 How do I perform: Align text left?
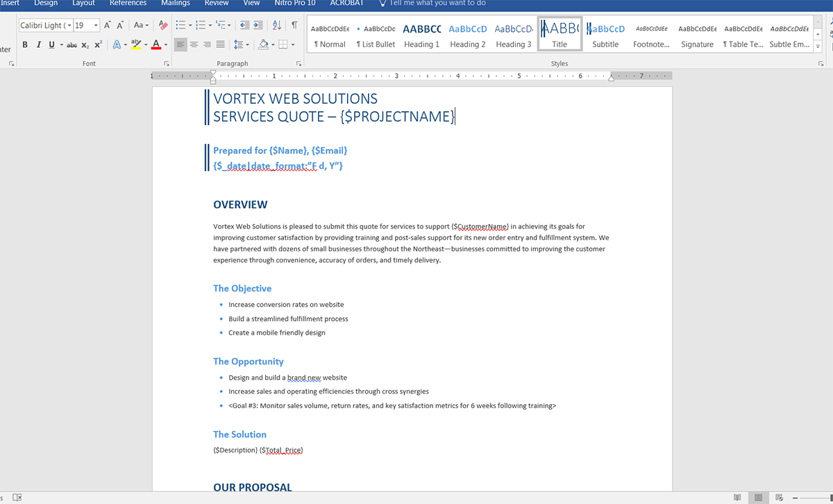[180, 45]
